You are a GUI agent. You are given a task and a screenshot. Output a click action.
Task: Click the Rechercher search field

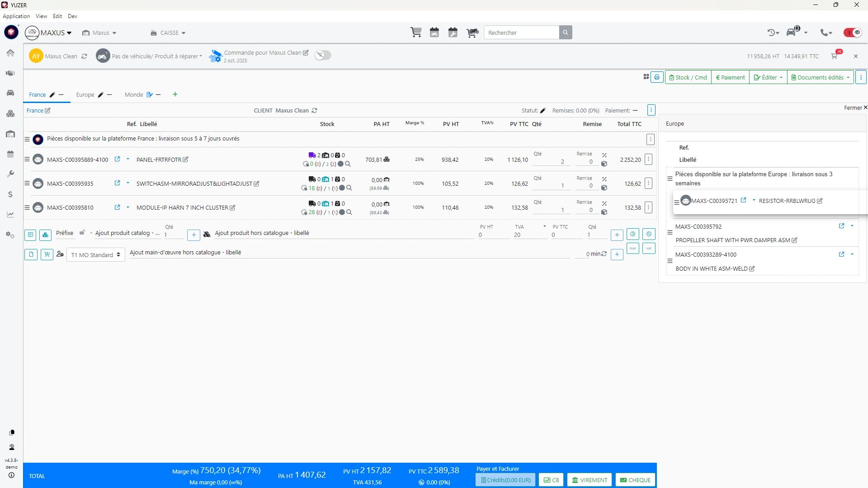tap(521, 33)
